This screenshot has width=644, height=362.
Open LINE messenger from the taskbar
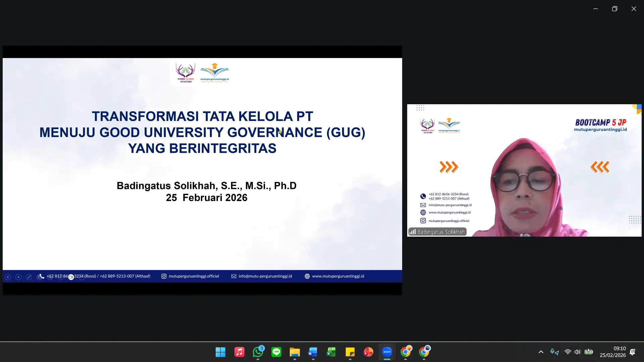(276, 352)
